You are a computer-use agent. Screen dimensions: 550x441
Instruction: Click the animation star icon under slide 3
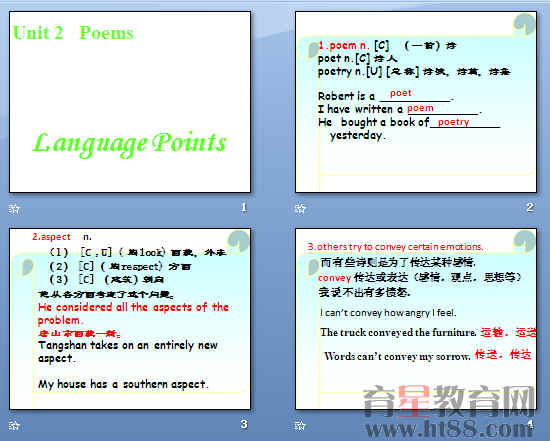pyautogui.click(x=14, y=426)
